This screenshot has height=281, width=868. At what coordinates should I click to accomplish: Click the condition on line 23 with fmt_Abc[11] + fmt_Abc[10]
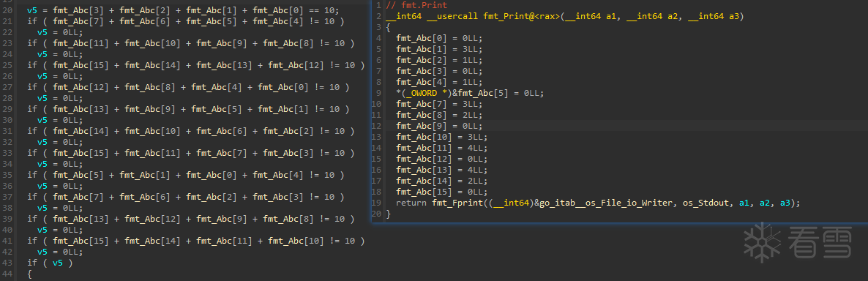coord(191,44)
